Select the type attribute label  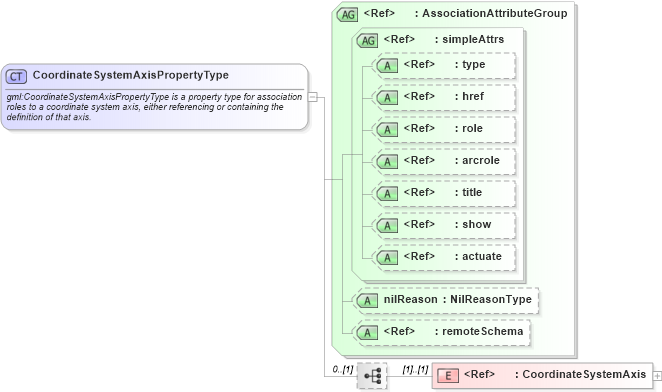coord(474,65)
